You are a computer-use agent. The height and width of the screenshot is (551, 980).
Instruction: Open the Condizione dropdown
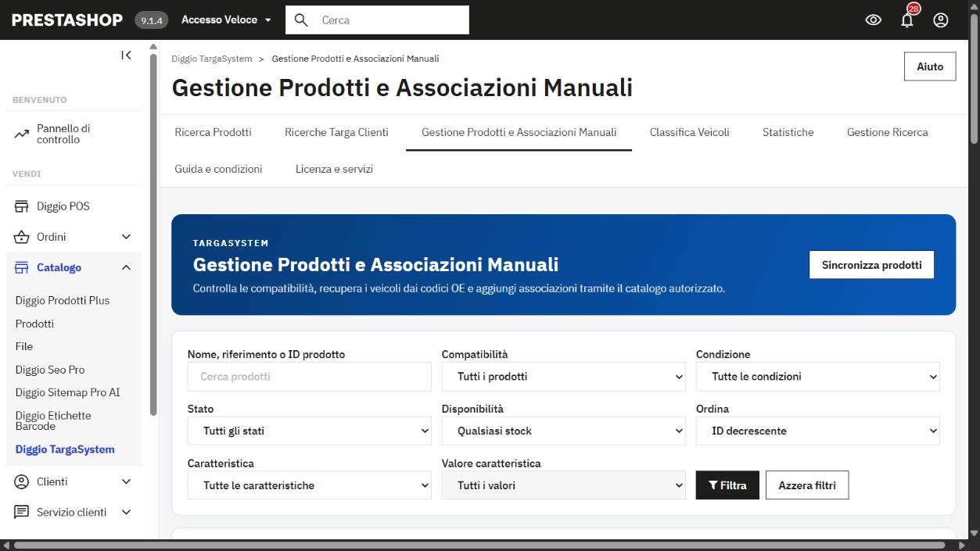click(x=818, y=377)
